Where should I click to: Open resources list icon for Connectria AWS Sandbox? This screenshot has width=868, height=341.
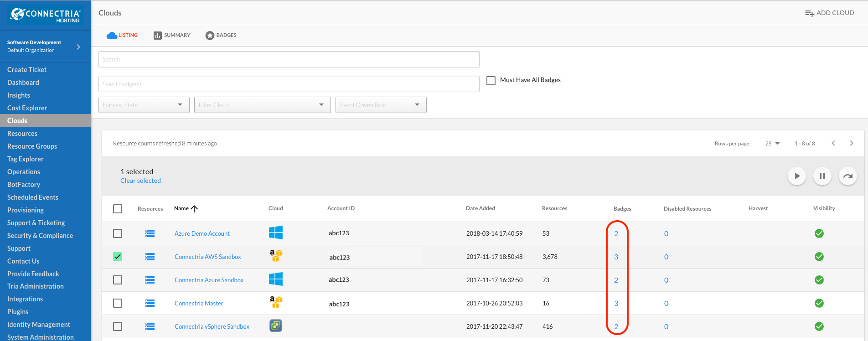tap(150, 257)
